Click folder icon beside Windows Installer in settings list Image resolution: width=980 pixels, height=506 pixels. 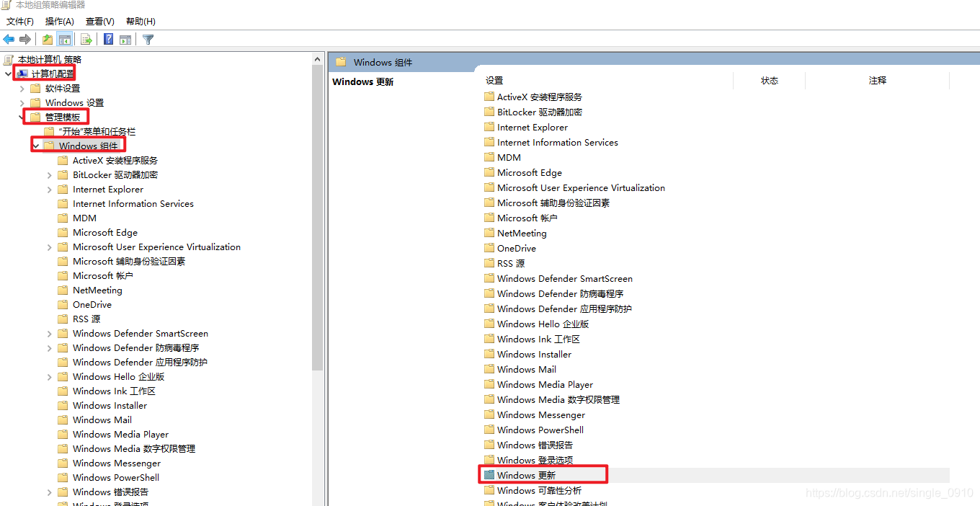489,354
